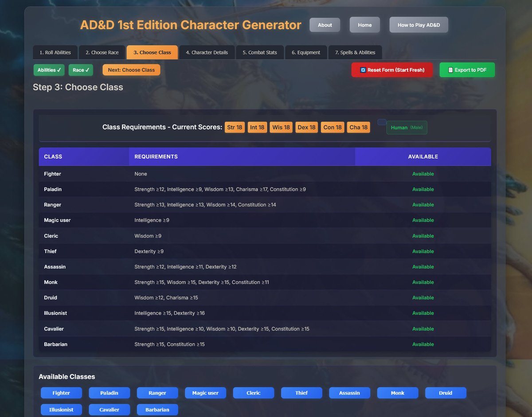
Task: Choose the Paladin class button
Action: click(x=110, y=393)
